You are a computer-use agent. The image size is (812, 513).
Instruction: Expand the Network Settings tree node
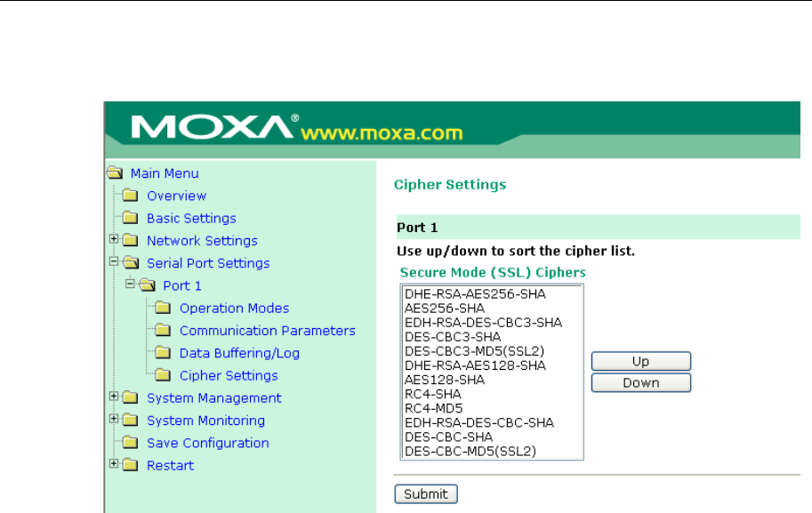(113, 240)
